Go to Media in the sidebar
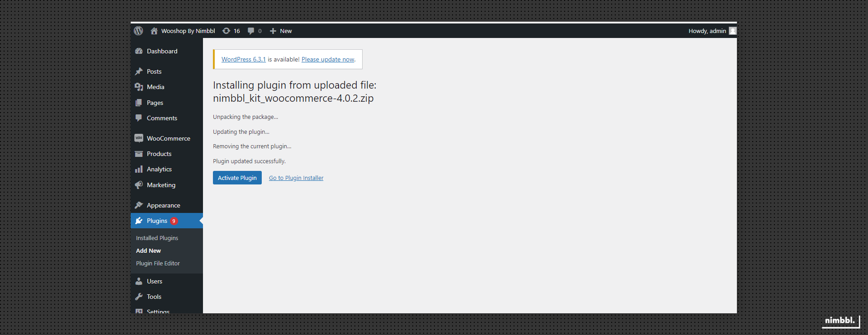The image size is (868, 335). 167,87
